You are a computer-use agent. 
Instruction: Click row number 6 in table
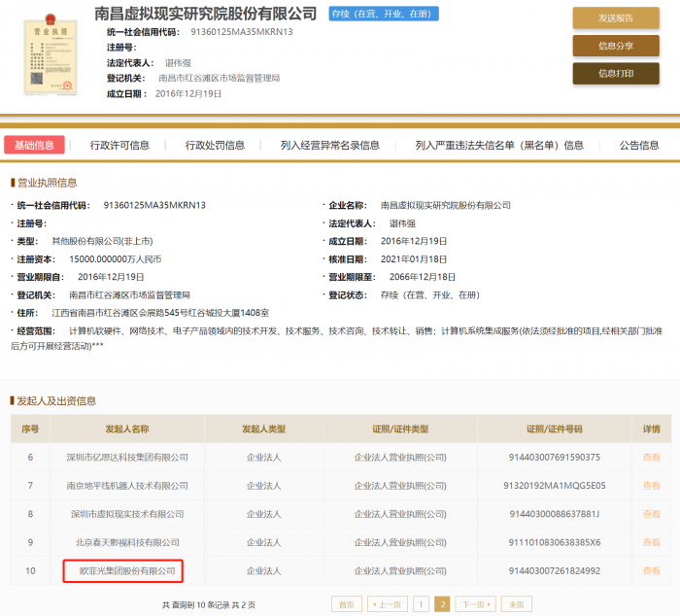coord(30,458)
